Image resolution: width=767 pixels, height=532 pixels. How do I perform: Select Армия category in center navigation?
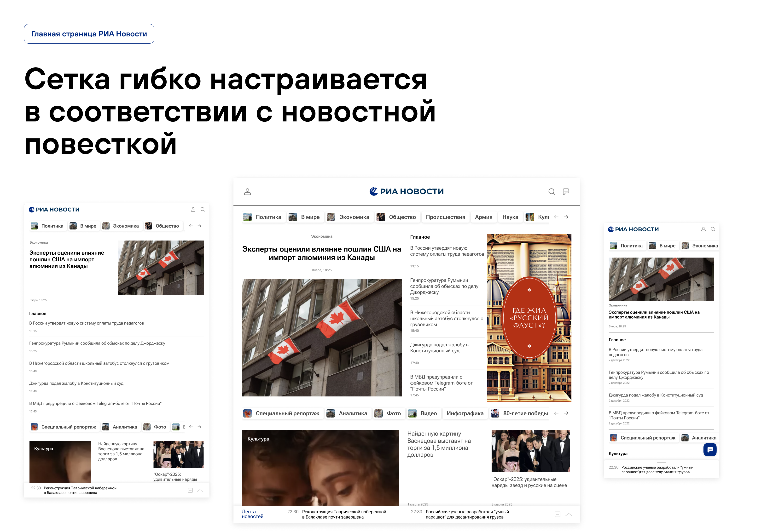pyautogui.click(x=483, y=217)
